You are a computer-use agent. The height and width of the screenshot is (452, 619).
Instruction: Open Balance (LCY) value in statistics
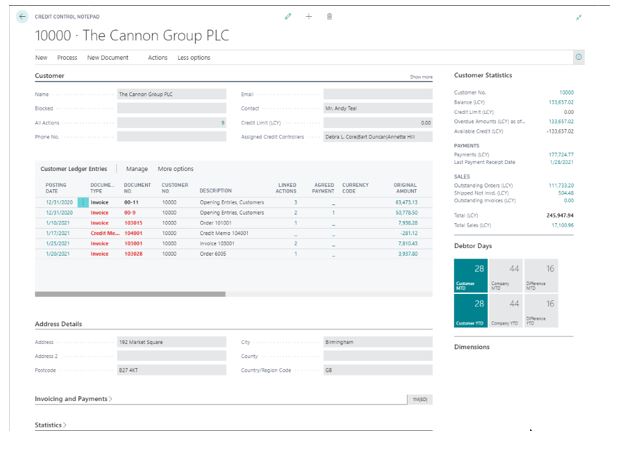coord(561,102)
